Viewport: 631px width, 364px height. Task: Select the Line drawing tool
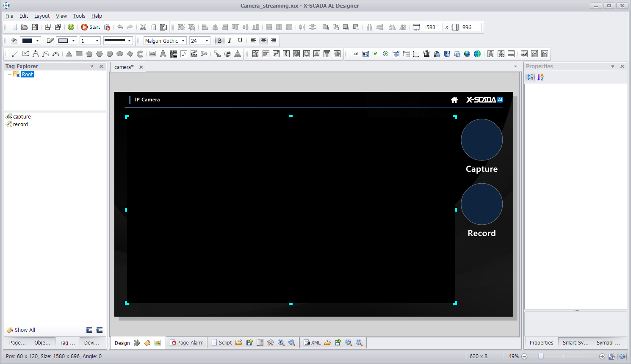(x=15, y=54)
